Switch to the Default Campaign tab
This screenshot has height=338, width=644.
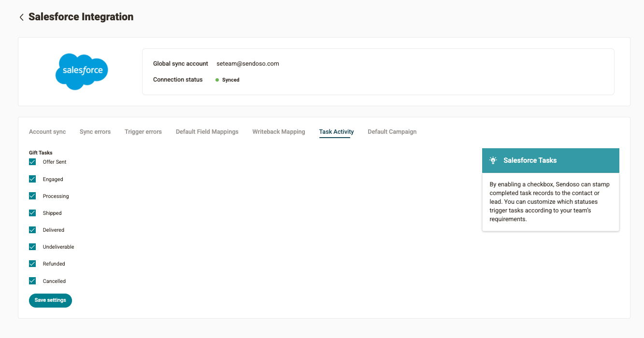click(x=392, y=132)
